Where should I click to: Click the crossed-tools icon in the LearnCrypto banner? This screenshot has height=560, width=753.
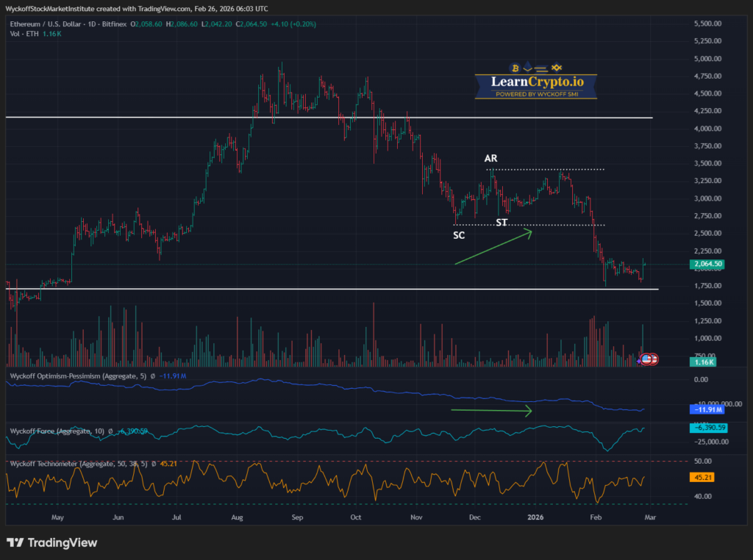click(557, 67)
